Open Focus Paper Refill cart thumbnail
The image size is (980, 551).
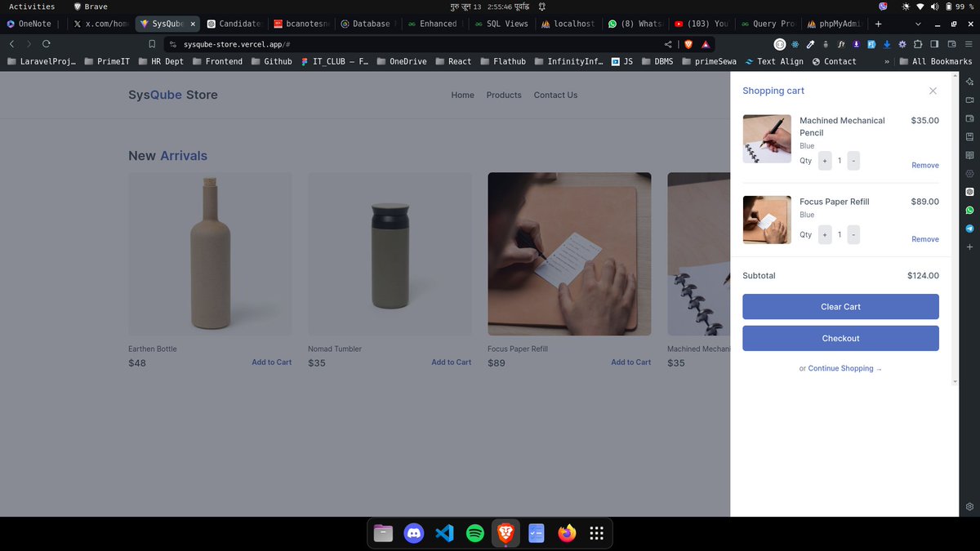tap(767, 220)
